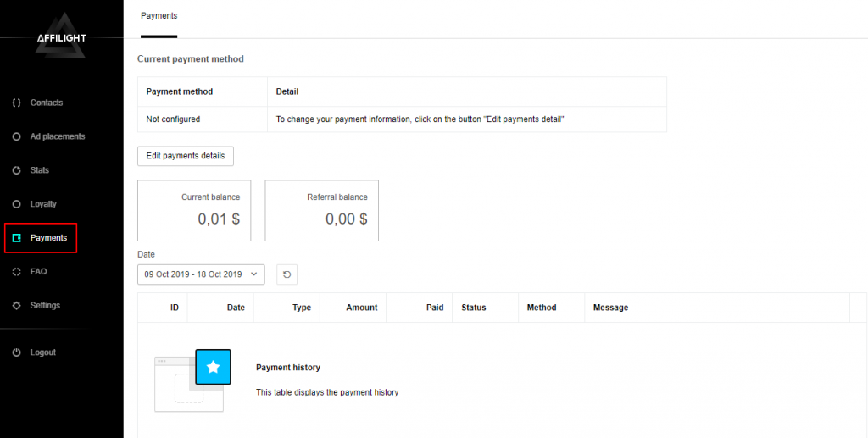This screenshot has width=868, height=438.
Task: Go to Ad placements section
Action: coord(58,136)
